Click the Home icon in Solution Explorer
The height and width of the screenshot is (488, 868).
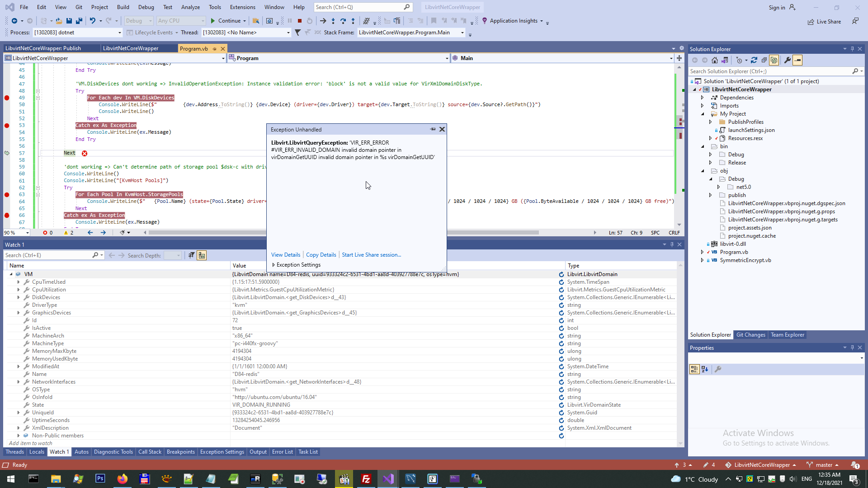(x=714, y=60)
